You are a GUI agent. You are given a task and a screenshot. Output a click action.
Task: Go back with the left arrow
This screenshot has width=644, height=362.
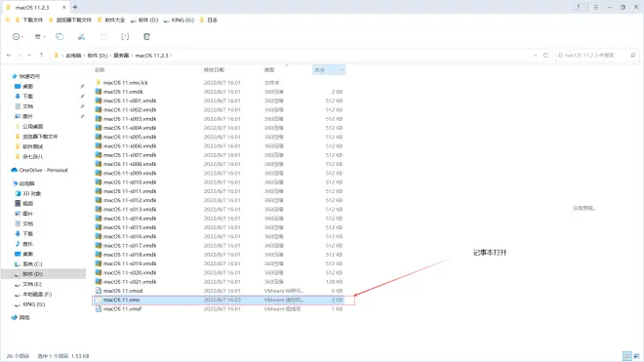click(x=9, y=55)
